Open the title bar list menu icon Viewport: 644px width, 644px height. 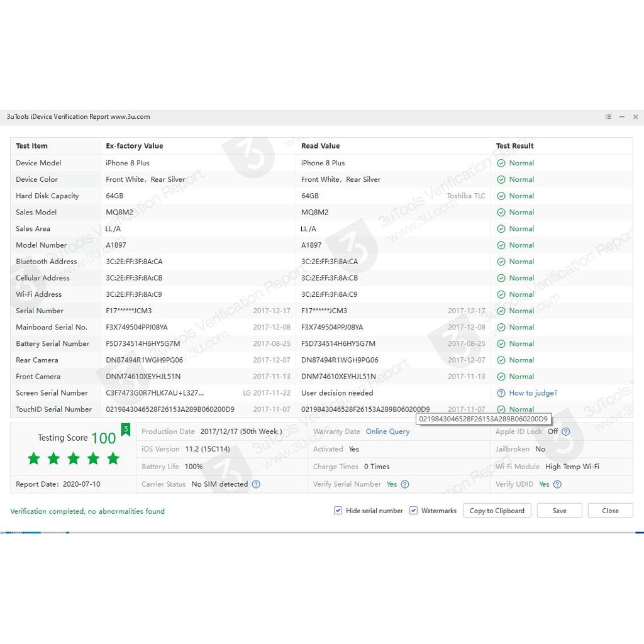(608, 116)
